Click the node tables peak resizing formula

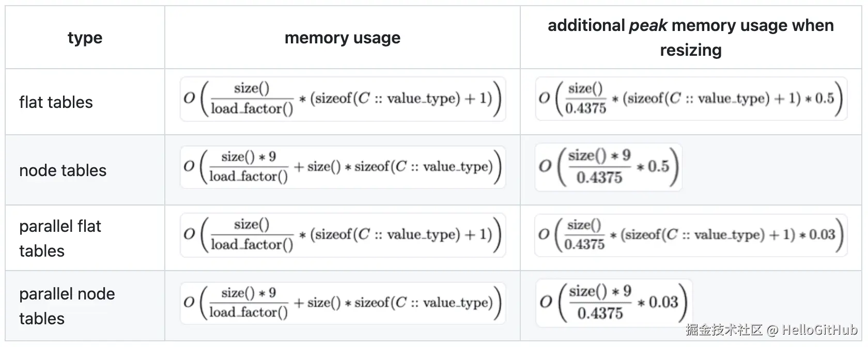pyautogui.click(x=608, y=167)
